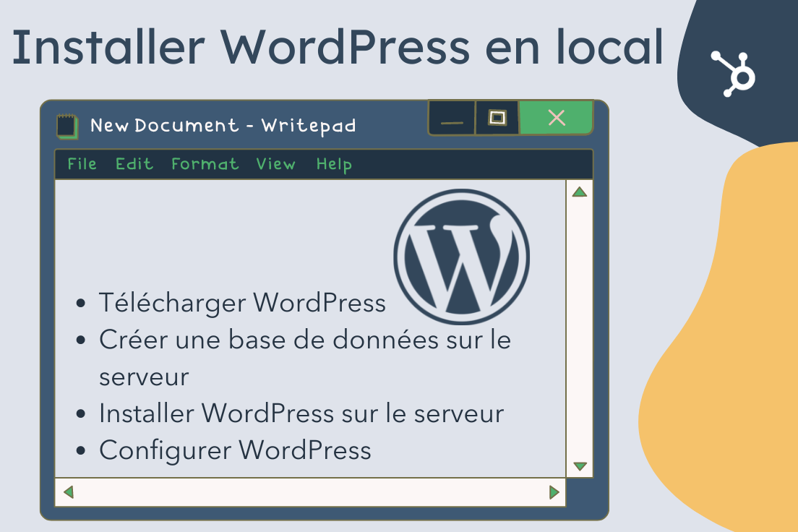798x532 pixels.
Task: Click the 'Installer WordPress en local' heading
Action: click(x=338, y=48)
